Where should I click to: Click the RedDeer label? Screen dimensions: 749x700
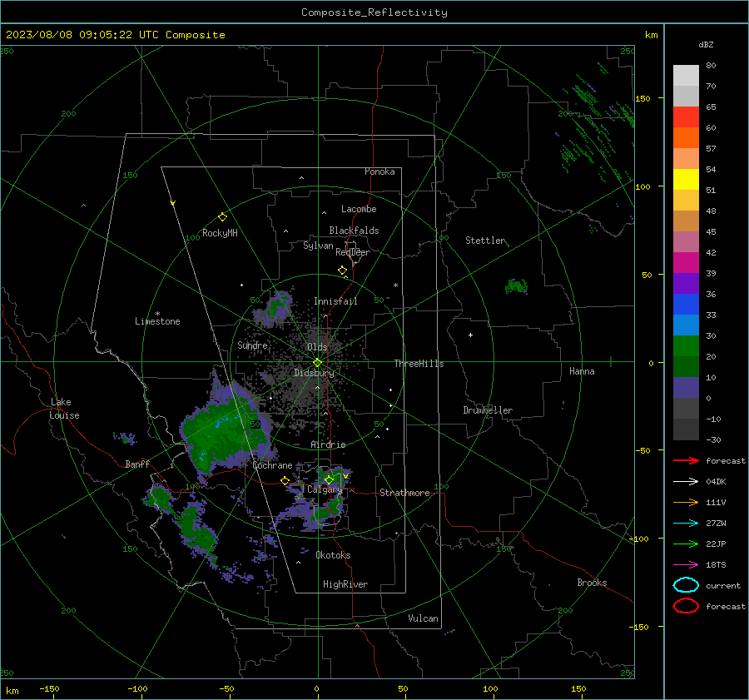(x=353, y=252)
